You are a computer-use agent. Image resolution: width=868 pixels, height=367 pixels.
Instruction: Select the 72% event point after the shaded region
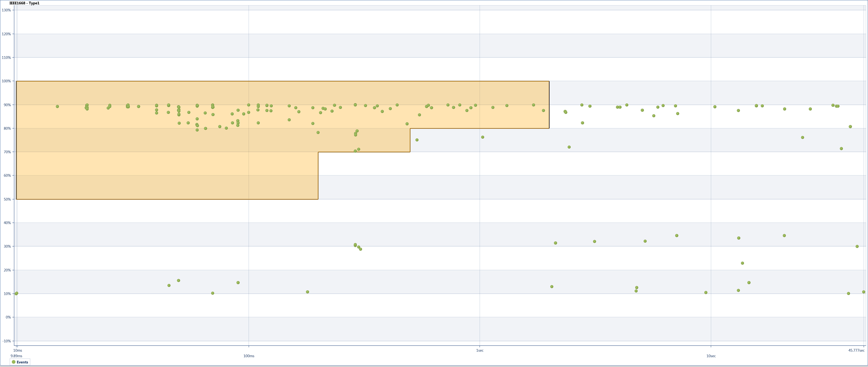pos(569,147)
